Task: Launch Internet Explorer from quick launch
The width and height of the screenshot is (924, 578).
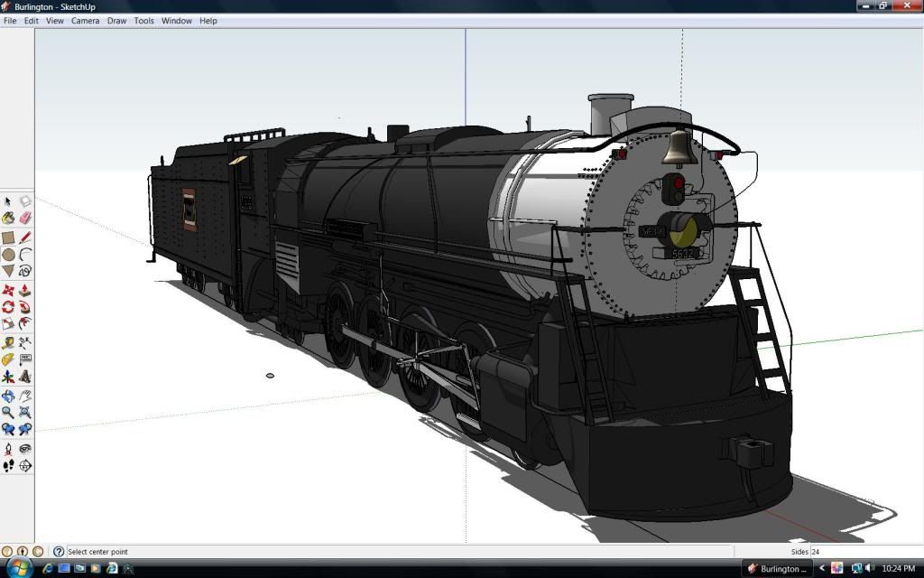Action: (x=49, y=569)
